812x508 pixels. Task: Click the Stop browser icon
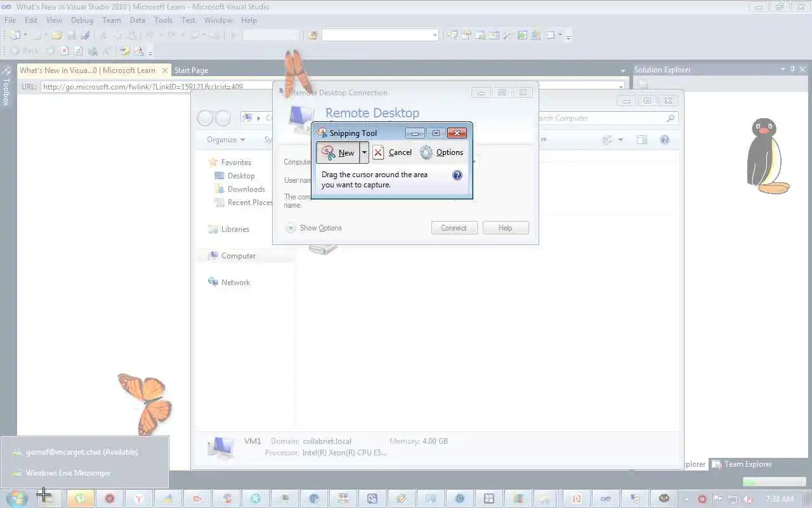coord(64,51)
